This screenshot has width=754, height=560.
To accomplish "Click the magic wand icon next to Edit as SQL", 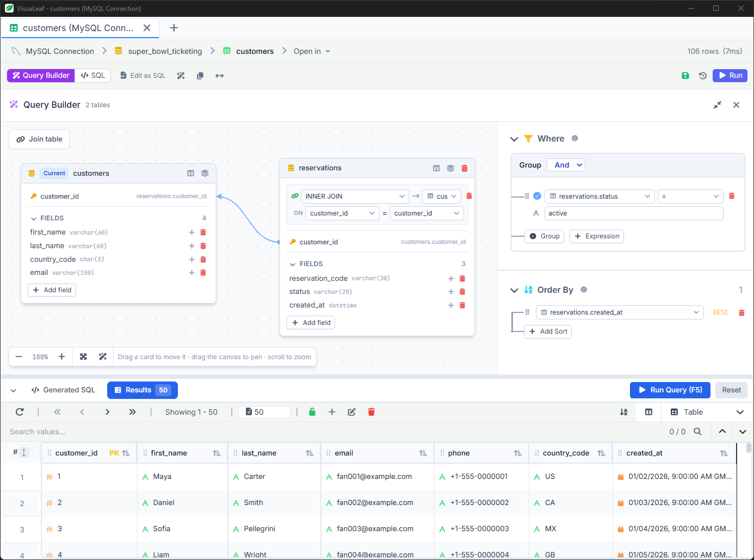I will pyautogui.click(x=181, y=76).
